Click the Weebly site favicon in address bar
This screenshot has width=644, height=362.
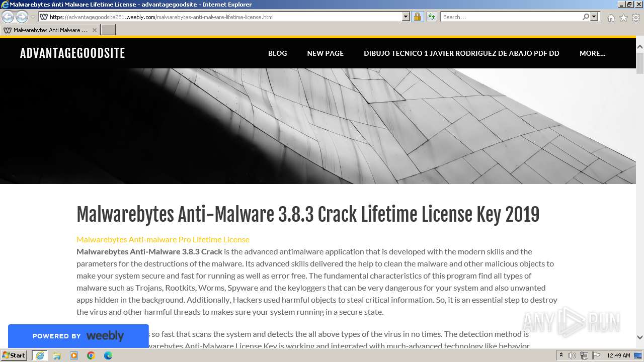point(44,17)
